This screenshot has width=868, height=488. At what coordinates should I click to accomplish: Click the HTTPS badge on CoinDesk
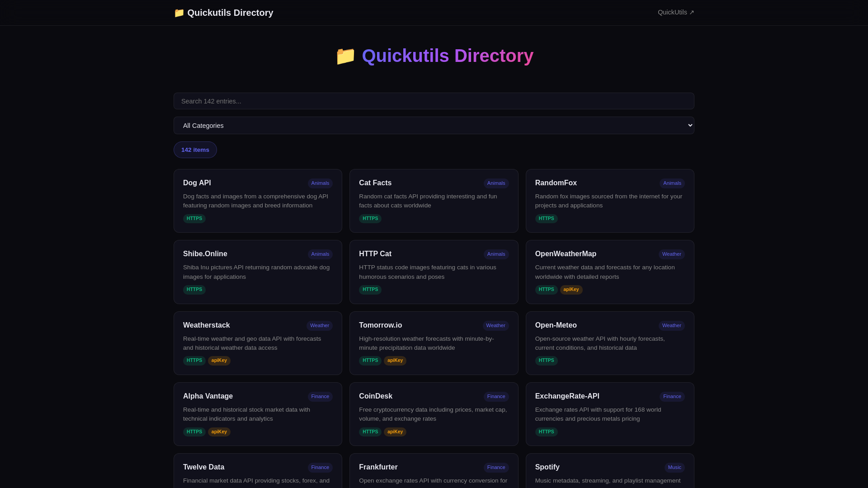coord(370,432)
